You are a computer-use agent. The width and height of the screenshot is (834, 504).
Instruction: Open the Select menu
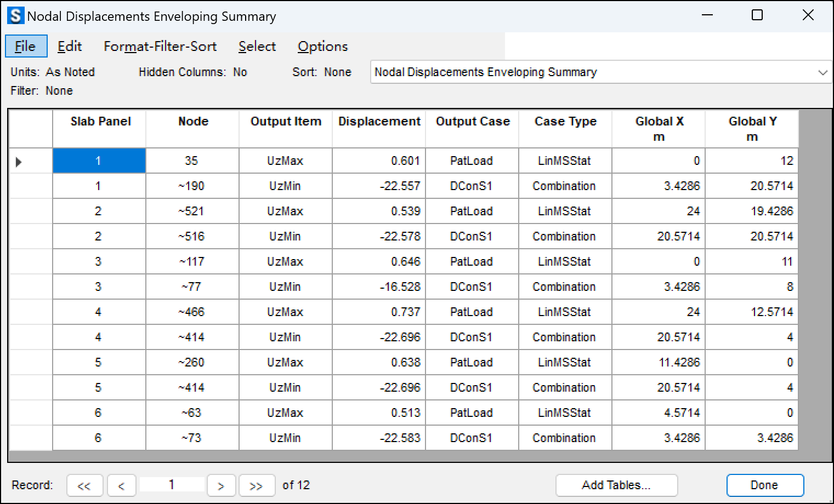257,47
